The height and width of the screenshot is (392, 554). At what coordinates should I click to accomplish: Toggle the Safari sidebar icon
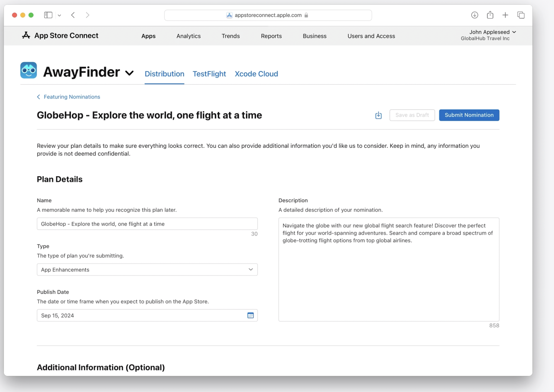click(48, 15)
